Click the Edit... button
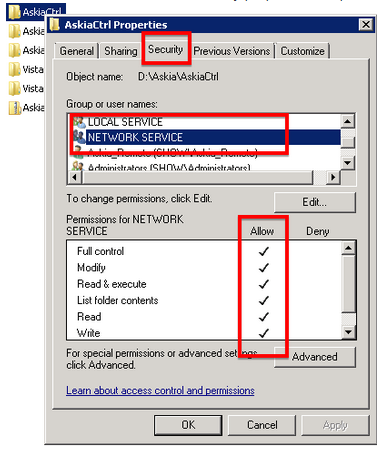The width and height of the screenshot is (392, 449). 315,202
